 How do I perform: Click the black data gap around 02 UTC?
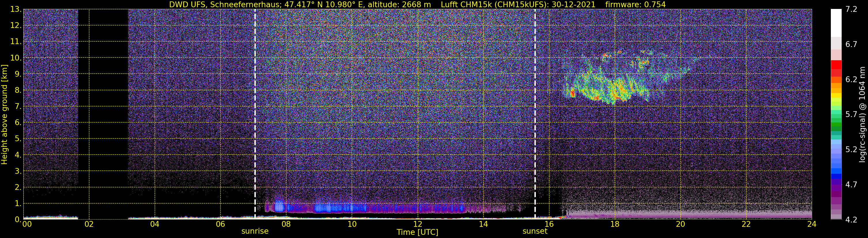point(103,114)
